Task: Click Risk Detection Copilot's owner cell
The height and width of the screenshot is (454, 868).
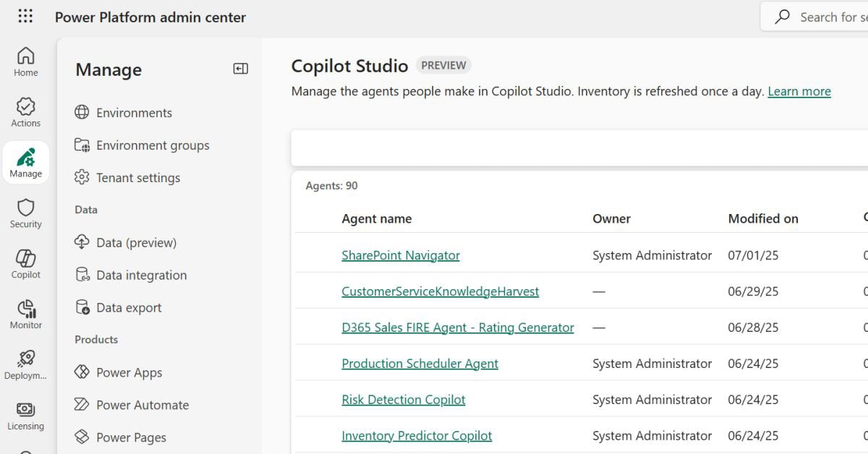Action: point(652,400)
